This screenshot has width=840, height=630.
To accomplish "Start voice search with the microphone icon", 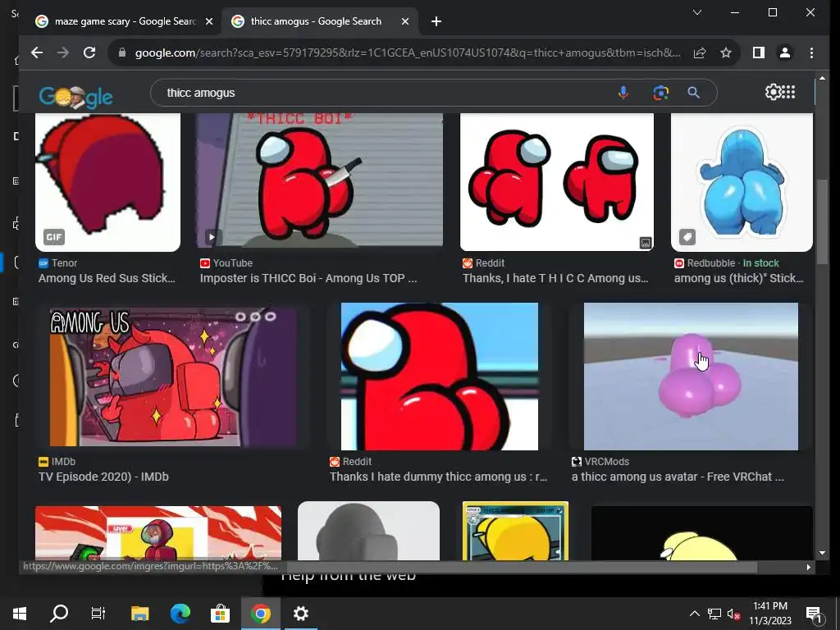I will click(623, 93).
